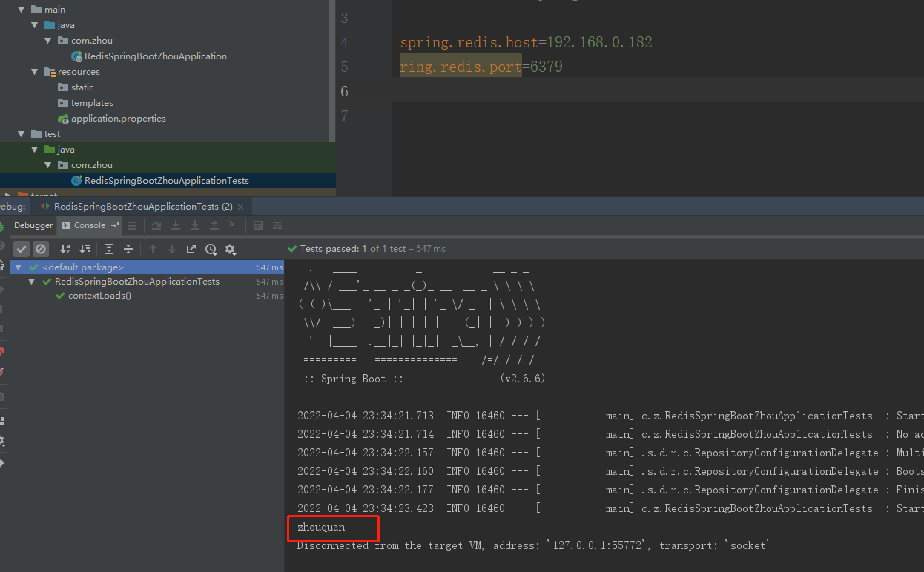The width and height of the screenshot is (924, 572).
Task: Collapse all nodes in the test results tree
Action: (129, 248)
